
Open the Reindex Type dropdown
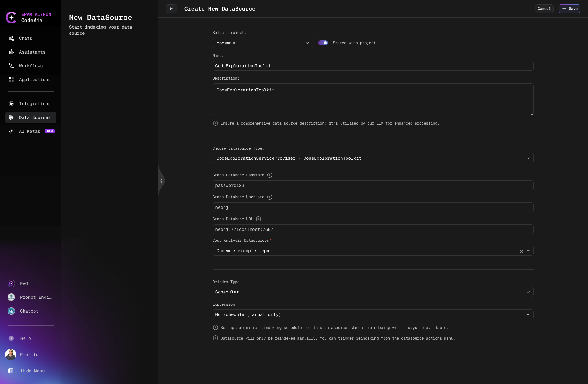pos(373,292)
